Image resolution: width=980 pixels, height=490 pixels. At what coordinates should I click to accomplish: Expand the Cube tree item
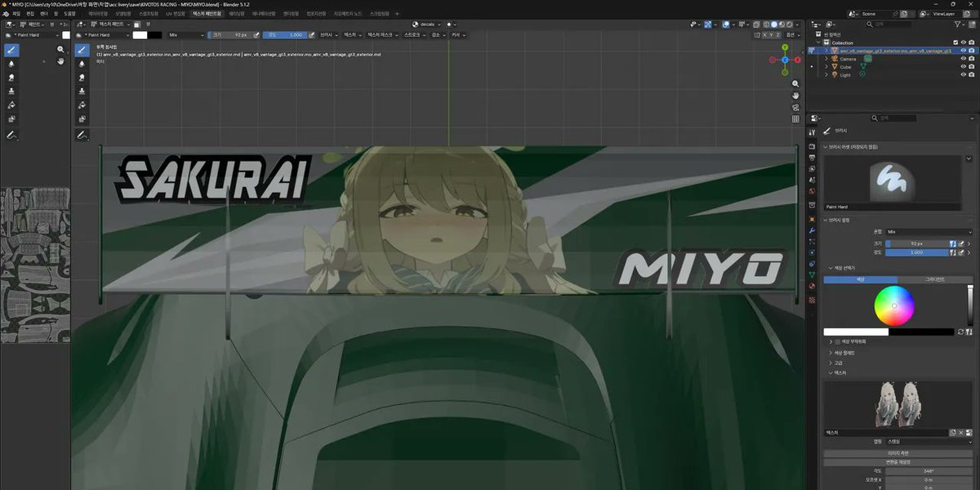[826, 67]
